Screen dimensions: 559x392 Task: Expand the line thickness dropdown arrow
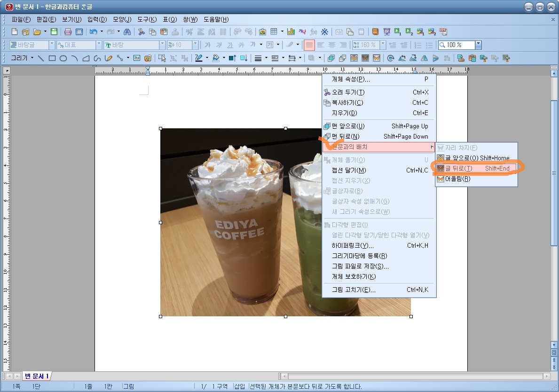pyautogui.click(x=266, y=58)
